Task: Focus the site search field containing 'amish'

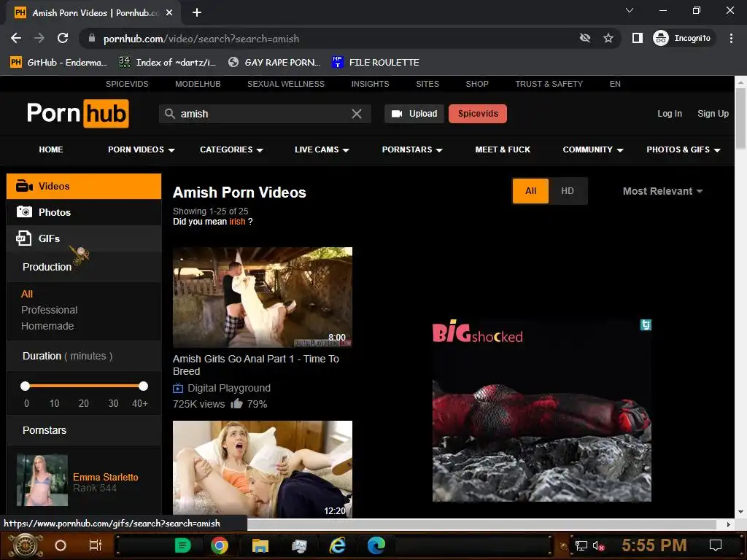Action: point(264,114)
